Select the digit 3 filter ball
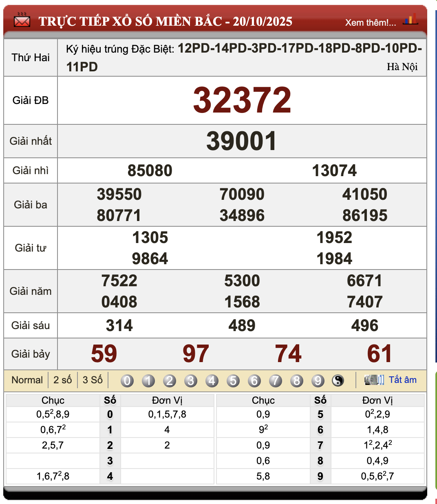This screenshot has width=437, height=504. click(x=191, y=380)
